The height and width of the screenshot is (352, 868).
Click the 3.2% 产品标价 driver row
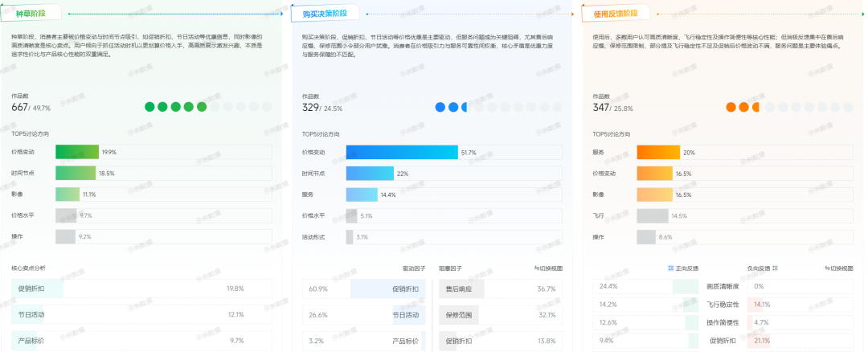point(364,341)
